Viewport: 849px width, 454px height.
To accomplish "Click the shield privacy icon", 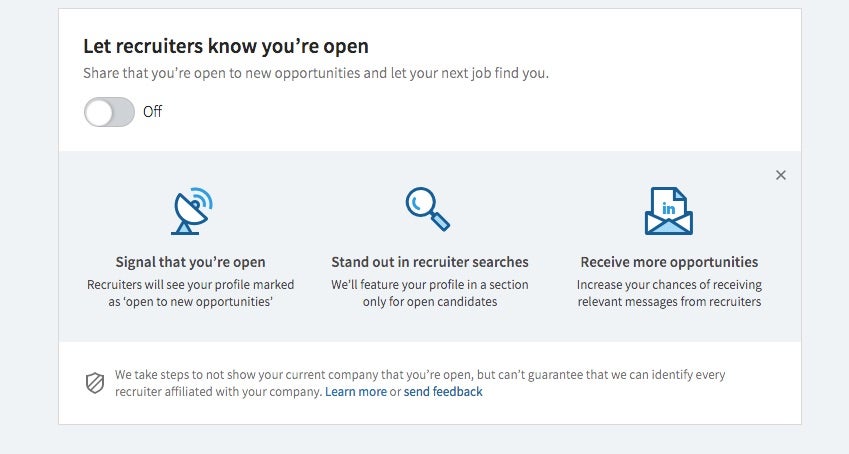I will coord(95,383).
